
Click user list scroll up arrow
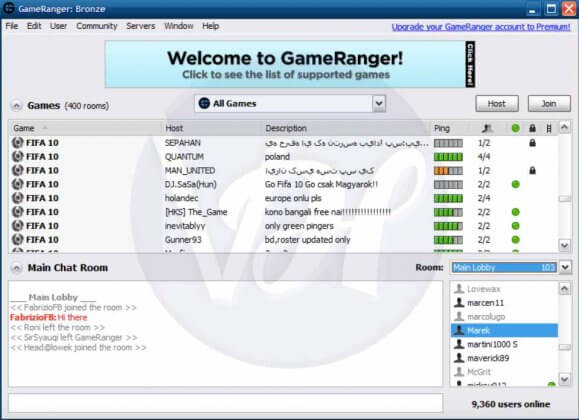click(564, 288)
